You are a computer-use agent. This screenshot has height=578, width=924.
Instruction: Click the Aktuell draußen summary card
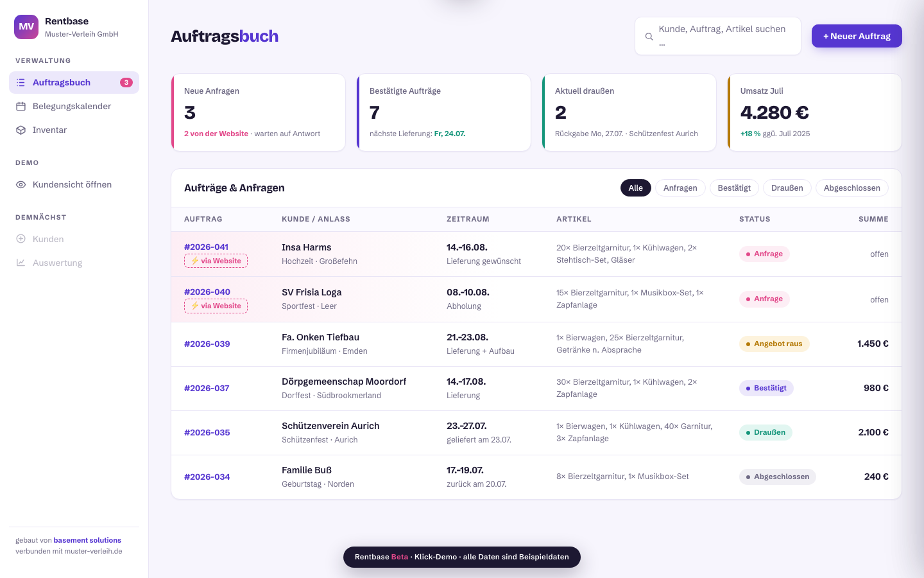click(629, 112)
